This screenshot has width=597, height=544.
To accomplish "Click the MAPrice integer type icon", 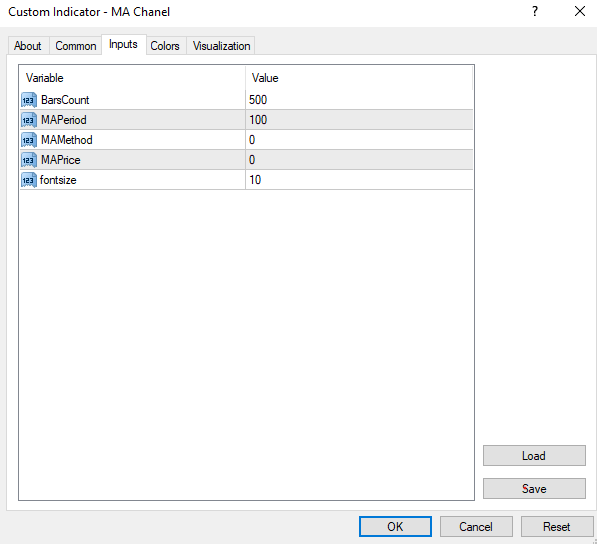I will [29, 160].
